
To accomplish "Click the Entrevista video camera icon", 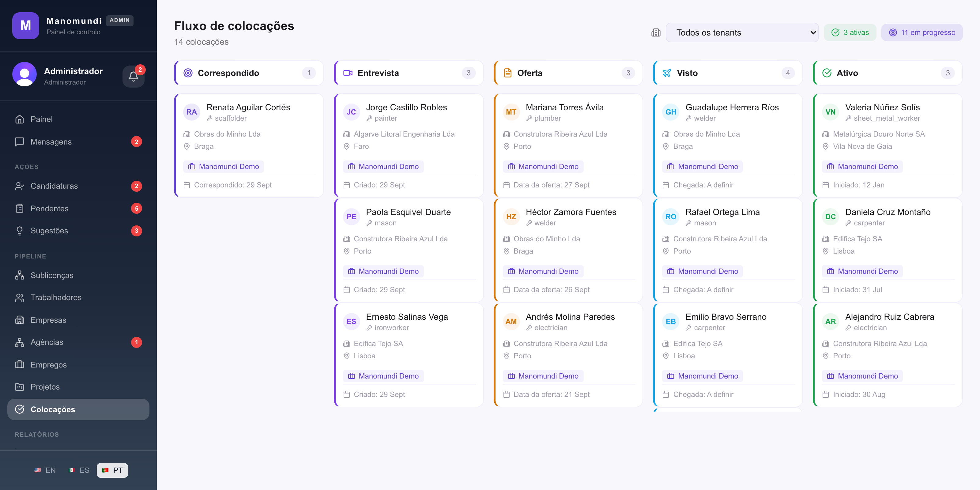I will pyautogui.click(x=348, y=73).
